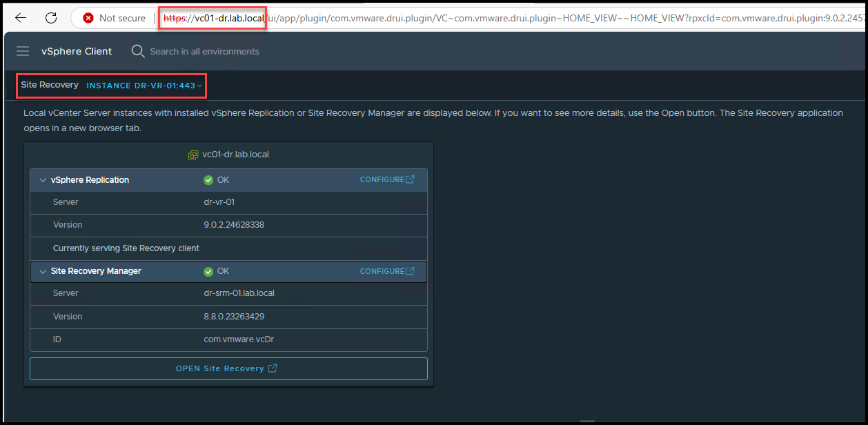Click the vSphere Client title
This screenshot has width=868, height=425.
point(77,52)
